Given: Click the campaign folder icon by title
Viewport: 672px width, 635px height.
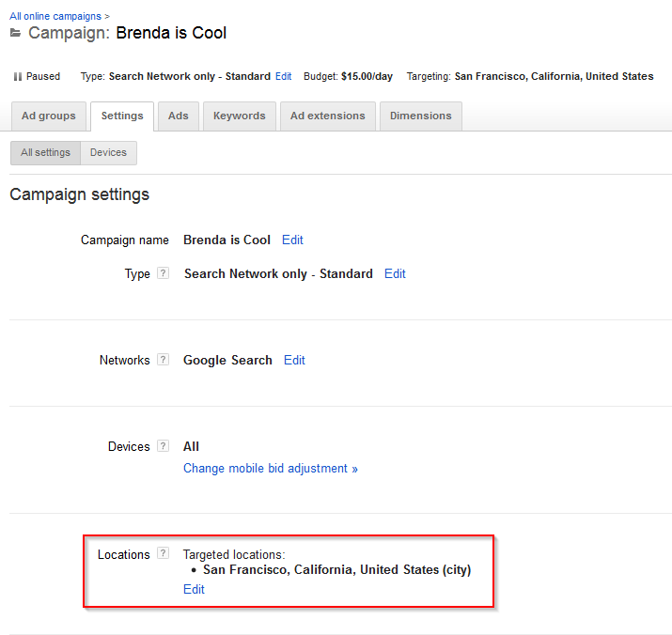Looking at the screenshot, I should click(15, 33).
